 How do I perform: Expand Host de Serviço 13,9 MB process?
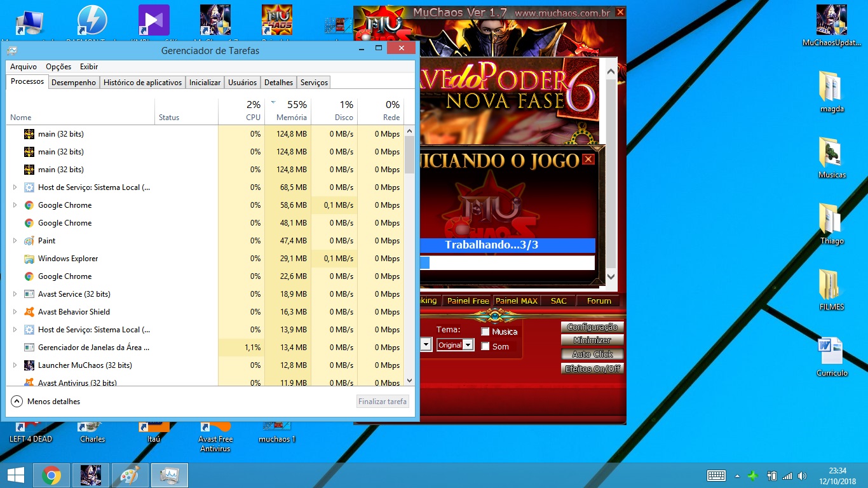(x=15, y=330)
